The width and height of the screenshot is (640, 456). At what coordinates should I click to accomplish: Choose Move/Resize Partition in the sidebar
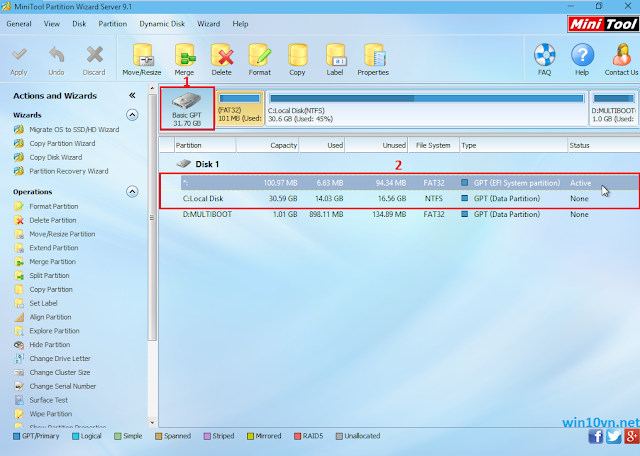[62, 234]
